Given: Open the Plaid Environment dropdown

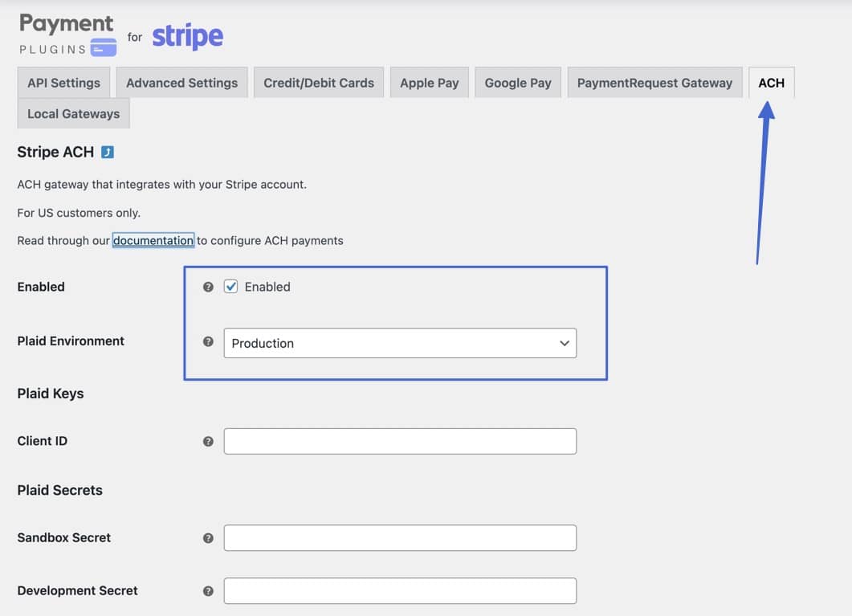Looking at the screenshot, I should [399, 343].
